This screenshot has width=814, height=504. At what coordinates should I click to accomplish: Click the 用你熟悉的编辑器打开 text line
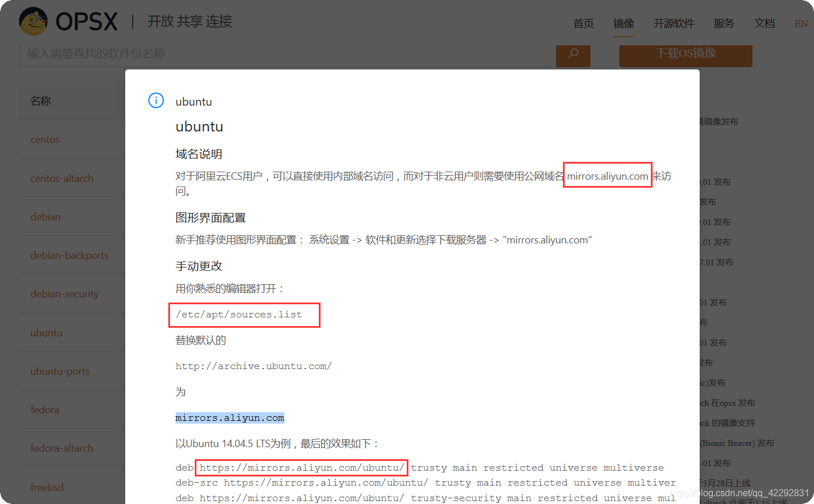click(230, 289)
